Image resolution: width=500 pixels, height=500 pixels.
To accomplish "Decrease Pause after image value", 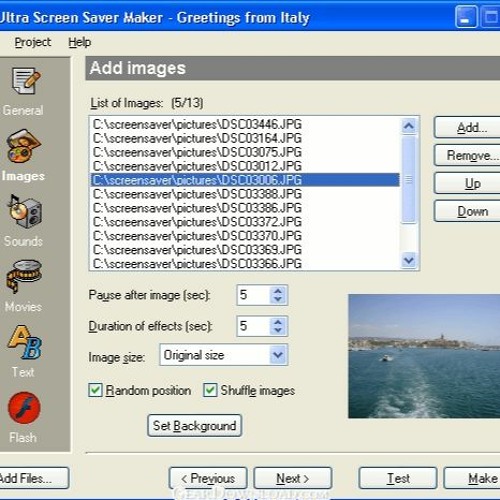I will pyautogui.click(x=278, y=299).
